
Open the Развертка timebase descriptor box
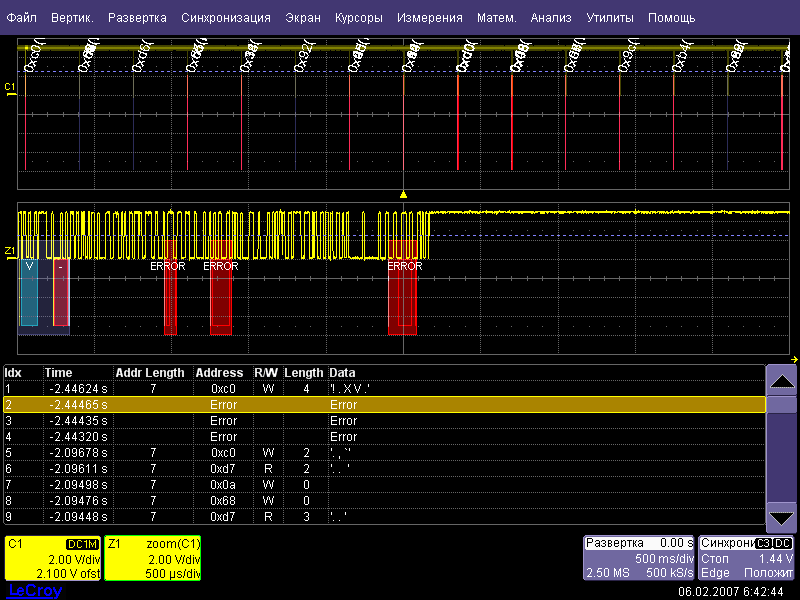pyautogui.click(x=639, y=559)
